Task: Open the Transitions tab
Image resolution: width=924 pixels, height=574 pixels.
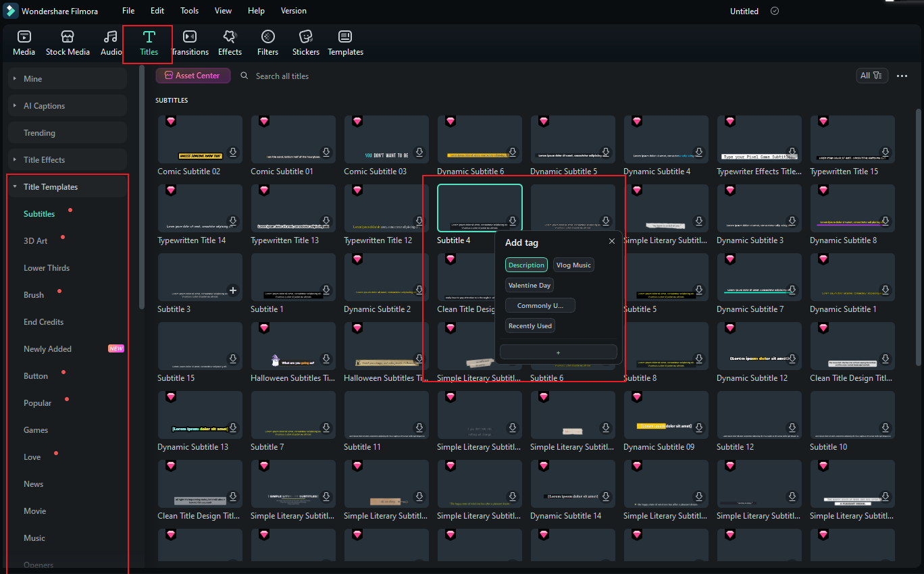Action: [190, 43]
